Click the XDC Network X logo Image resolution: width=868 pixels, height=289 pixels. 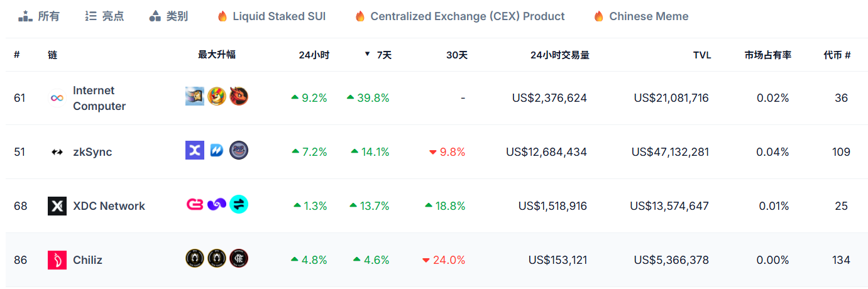57,206
